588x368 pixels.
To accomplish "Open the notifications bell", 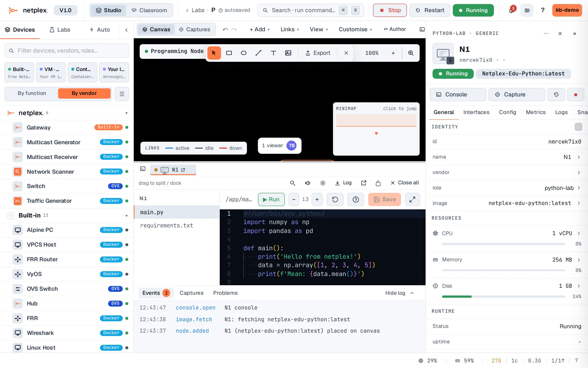I will pyautogui.click(x=511, y=10).
